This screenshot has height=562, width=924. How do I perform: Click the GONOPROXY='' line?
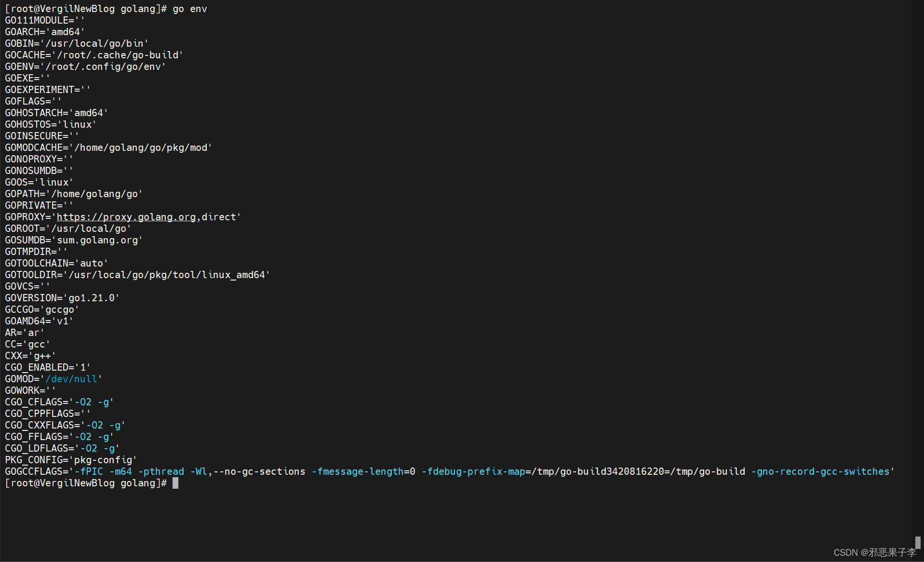pyautogui.click(x=39, y=159)
